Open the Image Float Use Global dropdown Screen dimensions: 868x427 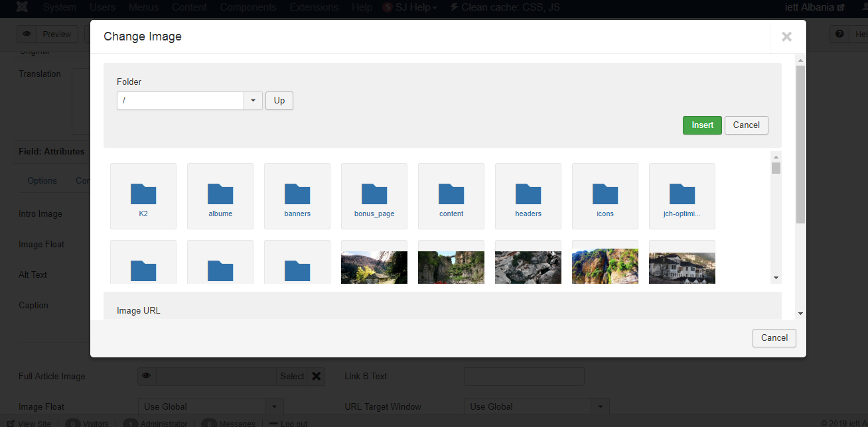click(x=210, y=406)
